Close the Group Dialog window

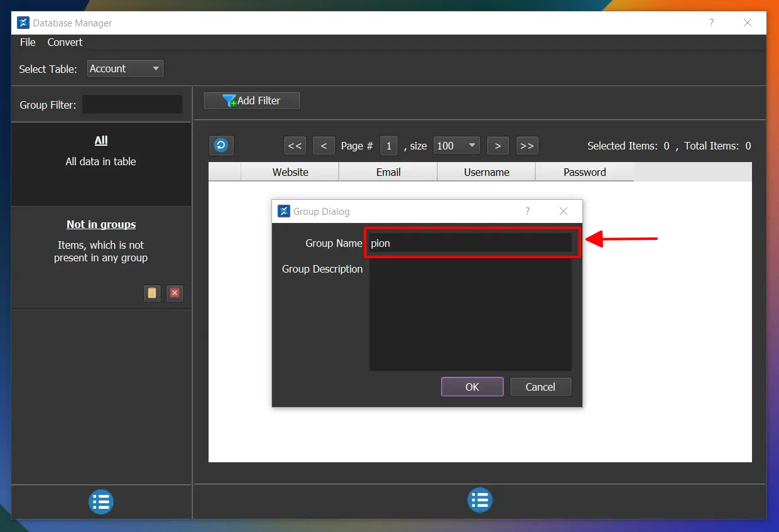pos(564,211)
